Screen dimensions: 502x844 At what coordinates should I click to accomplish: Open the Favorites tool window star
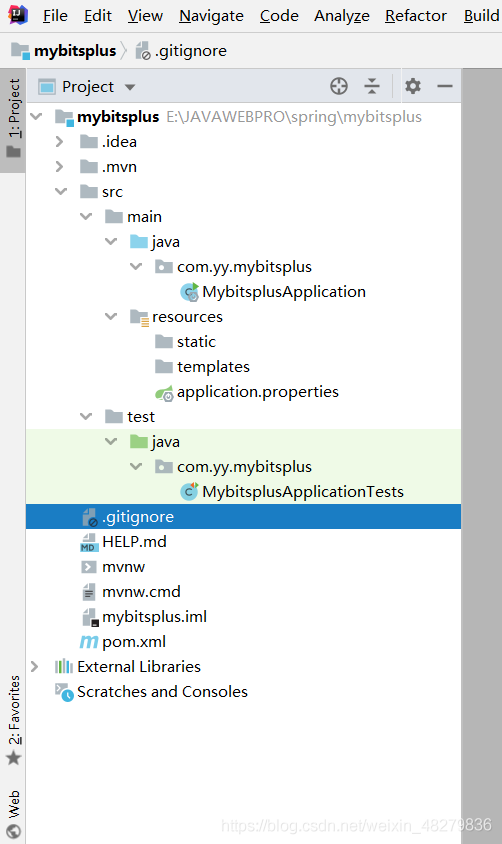[13, 758]
